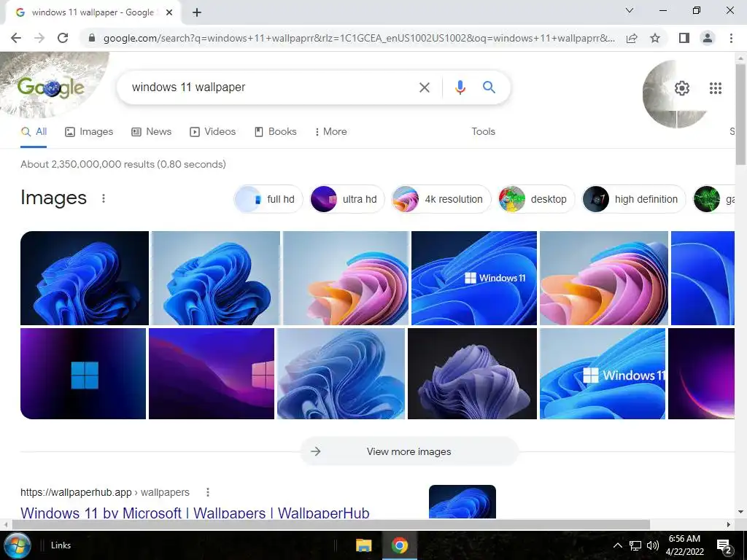Filter images by high definition
This screenshot has width=747, height=560.
[x=633, y=199]
